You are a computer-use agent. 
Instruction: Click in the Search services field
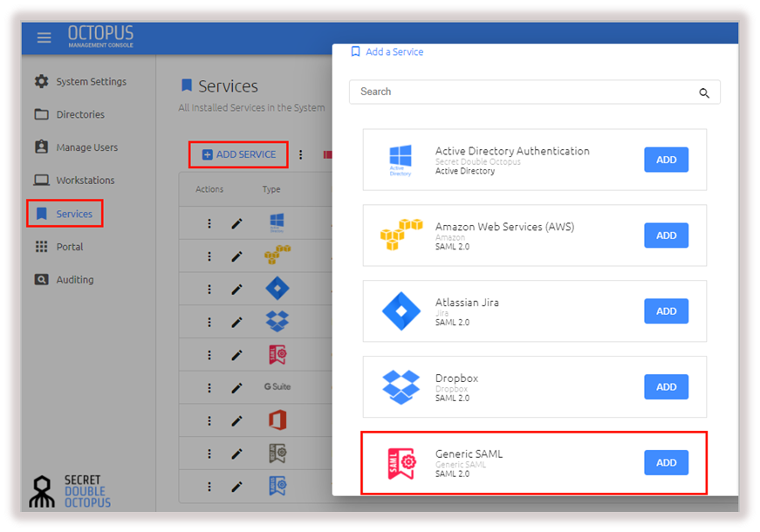[x=535, y=92]
